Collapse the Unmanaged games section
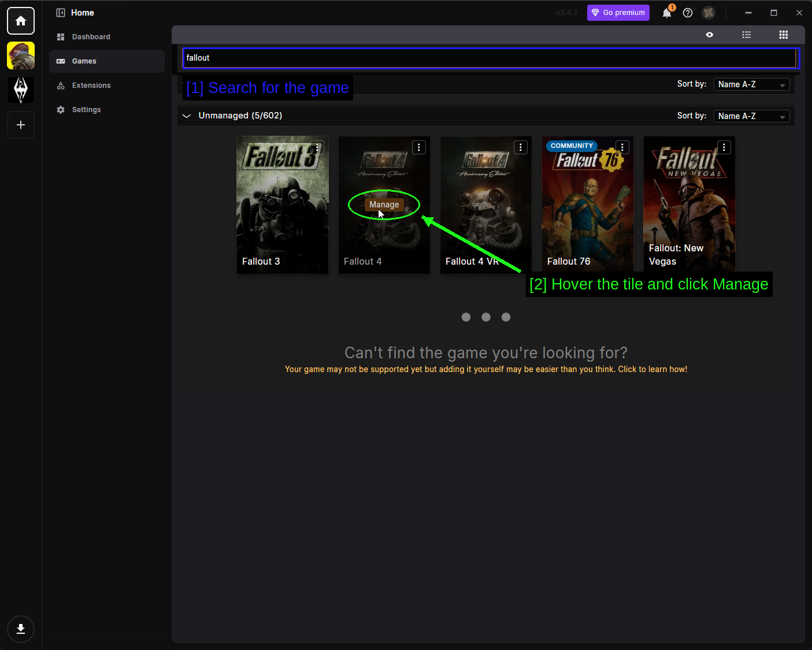Screen dimensions: 812x650 click(187, 116)
